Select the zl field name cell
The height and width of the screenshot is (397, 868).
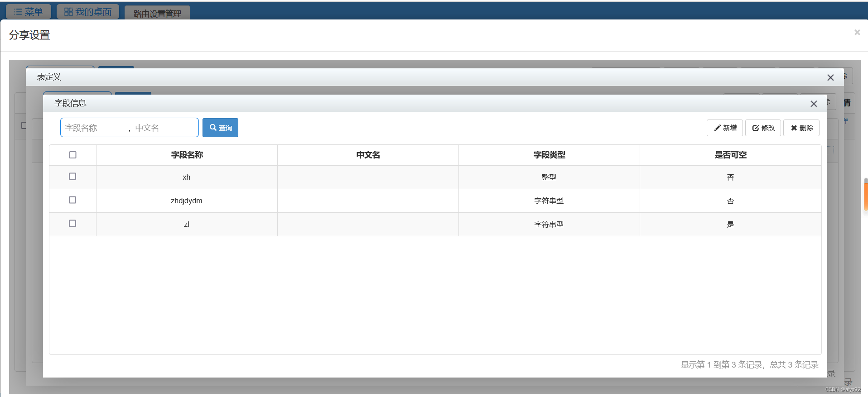click(x=187, y=225)
